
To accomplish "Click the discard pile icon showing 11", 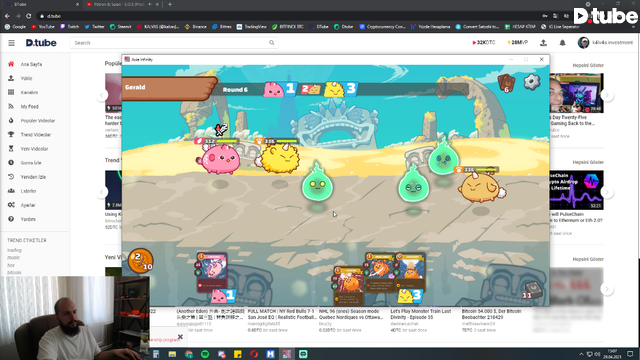I will (x=532, y=290).
